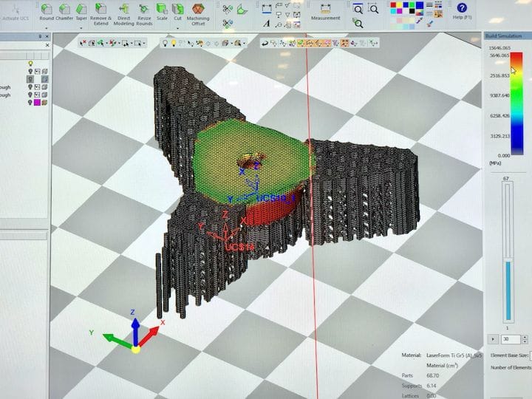This screenshot has width=532, height=399.
Task: Click the Taper tool icon
Action: point(81,10)
